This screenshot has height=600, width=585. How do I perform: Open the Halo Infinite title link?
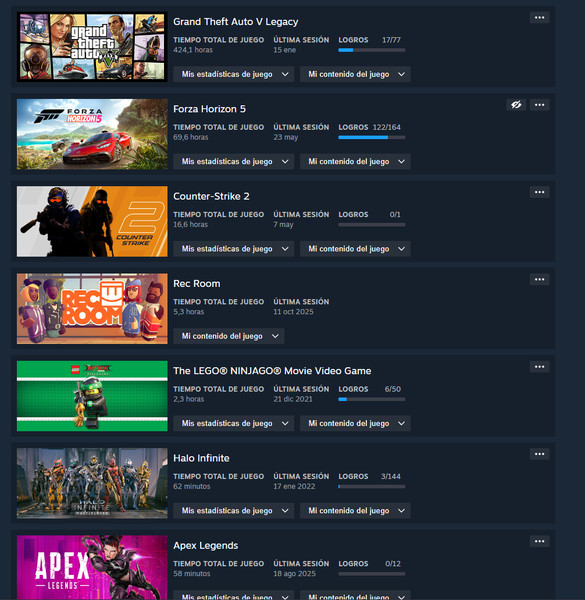[x=201, y=458]
